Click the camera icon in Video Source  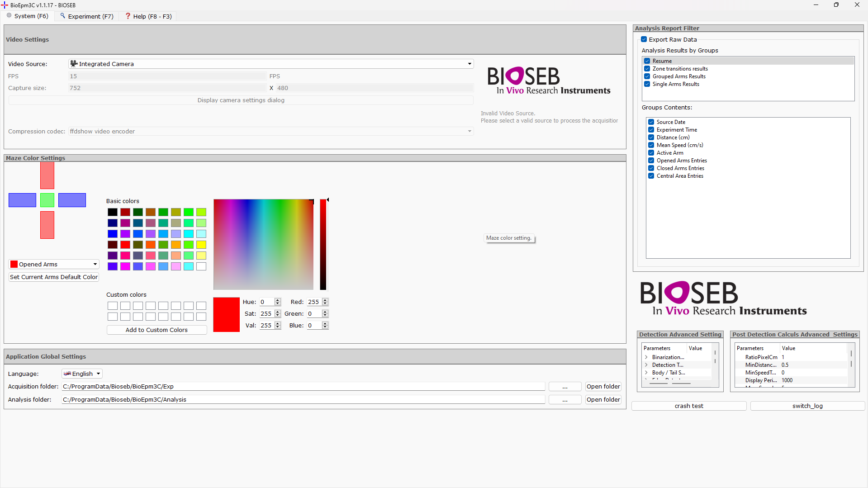click(x=74, y=64)
